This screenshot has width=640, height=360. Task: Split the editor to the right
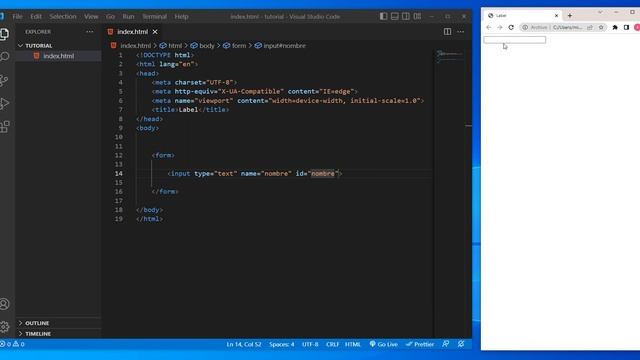(x=447, y=32)
